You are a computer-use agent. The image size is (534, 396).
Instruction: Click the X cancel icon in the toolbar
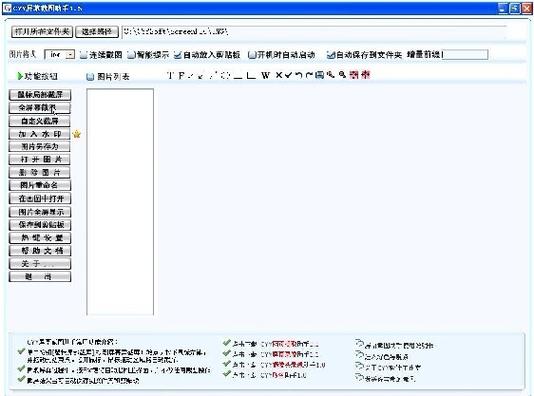(279, 75)
